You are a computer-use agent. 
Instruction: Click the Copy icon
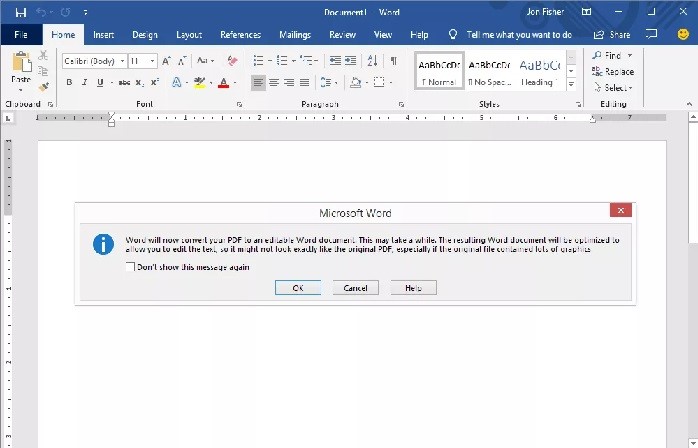[43, 71]
